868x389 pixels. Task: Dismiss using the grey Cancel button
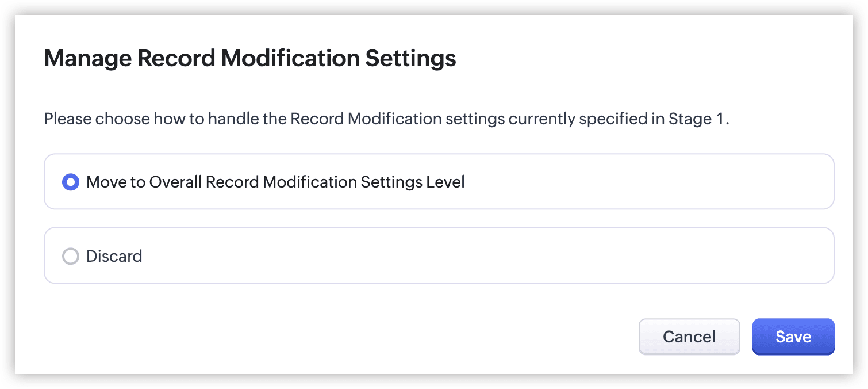pos(689,337)
